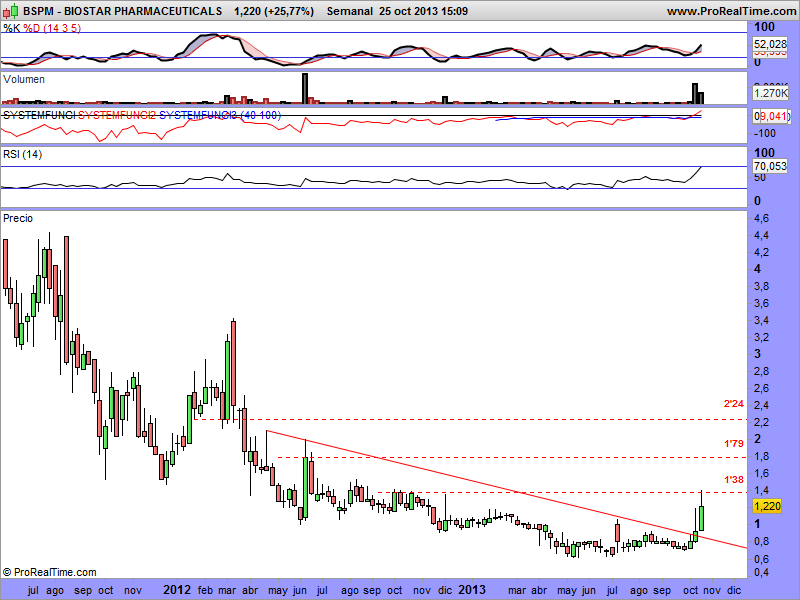Image resolution: width=800 pixels, height=600 pixels.
Task: Click the yellow 1,220 current price tag
Action: tap(767, 506)
